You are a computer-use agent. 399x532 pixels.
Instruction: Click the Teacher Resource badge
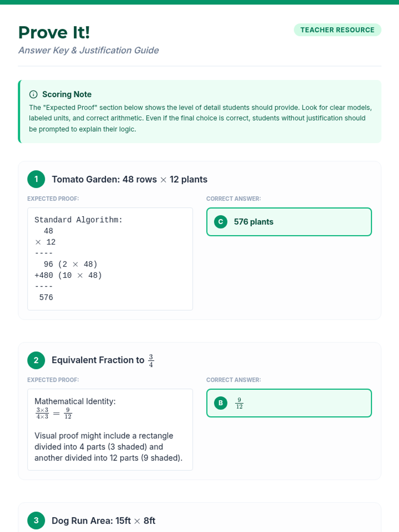[x=337, y=30]
